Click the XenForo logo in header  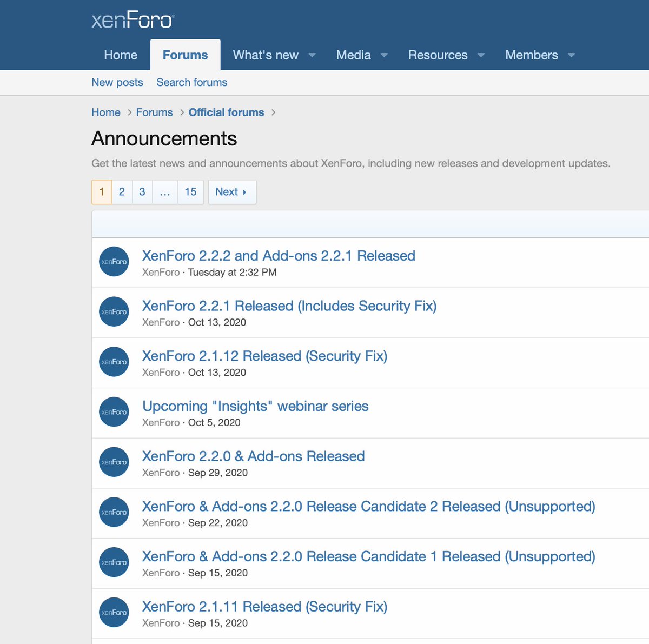[133, 20]
